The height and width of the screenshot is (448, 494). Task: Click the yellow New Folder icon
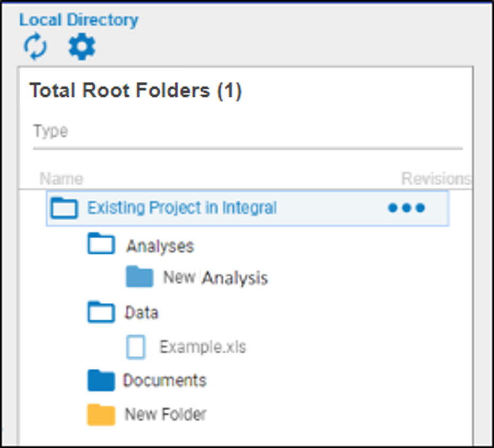click(x=101, y=414)
